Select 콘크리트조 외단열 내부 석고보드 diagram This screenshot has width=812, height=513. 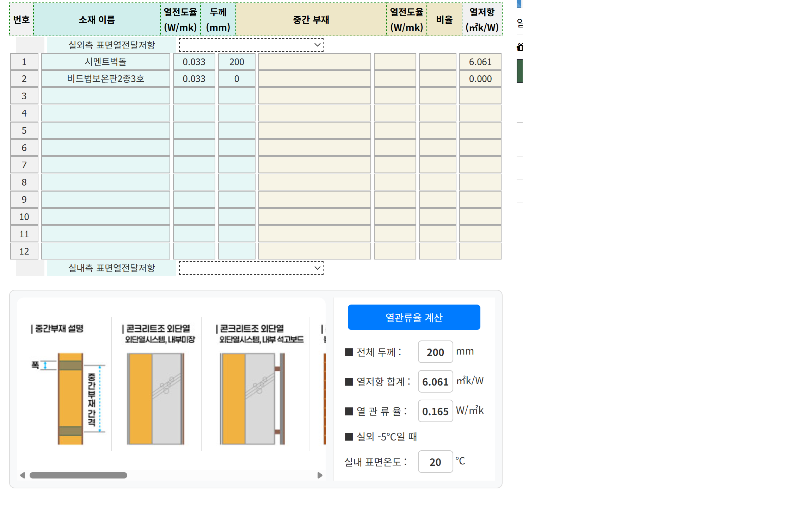[x=252, y=398]
